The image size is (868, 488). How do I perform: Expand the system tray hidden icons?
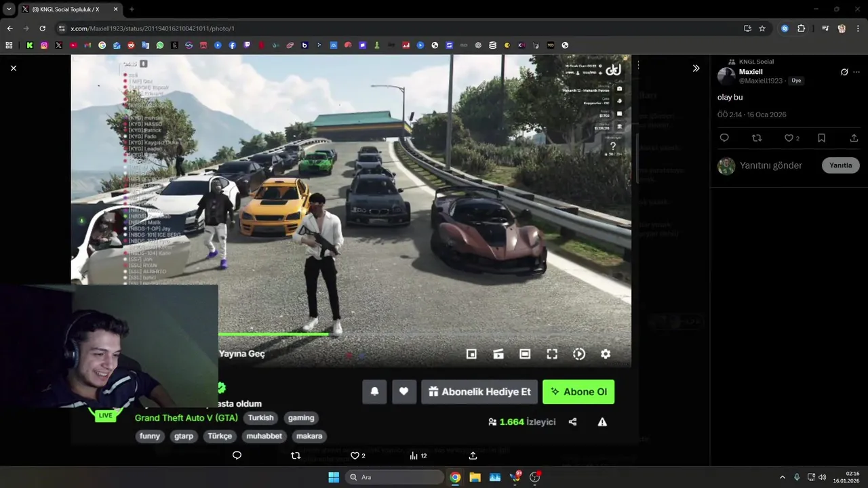(x=782, y=477)
